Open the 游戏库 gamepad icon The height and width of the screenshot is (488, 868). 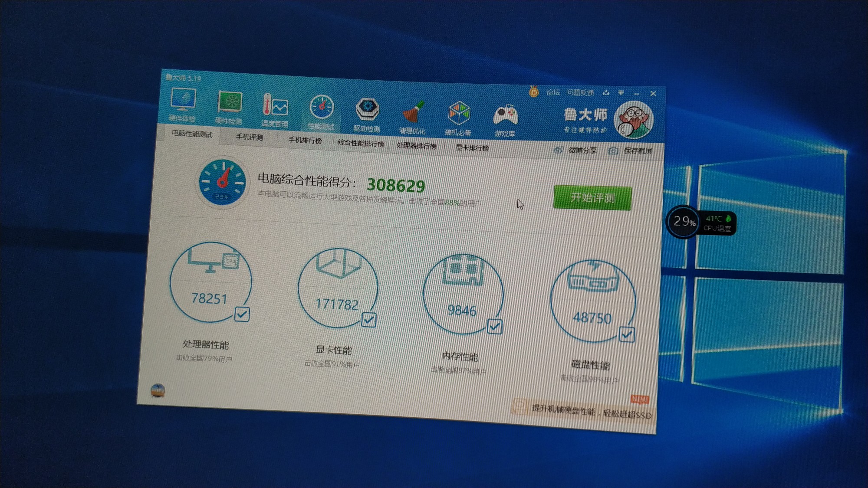point(505,121)
